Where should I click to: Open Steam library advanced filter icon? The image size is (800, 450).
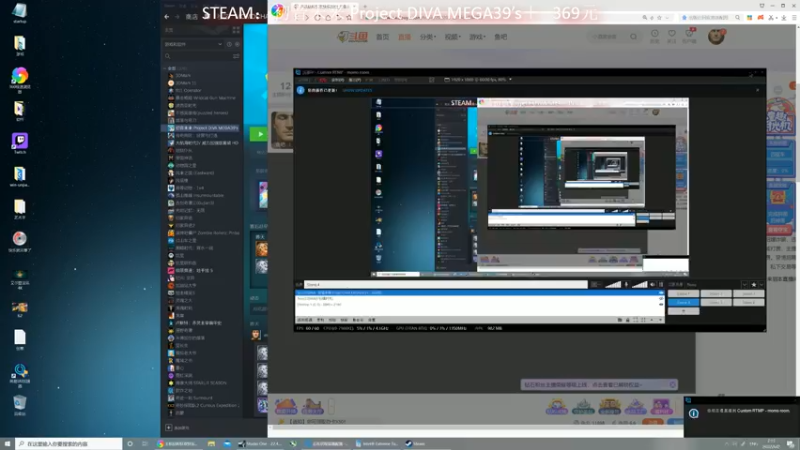pos(236,56)
